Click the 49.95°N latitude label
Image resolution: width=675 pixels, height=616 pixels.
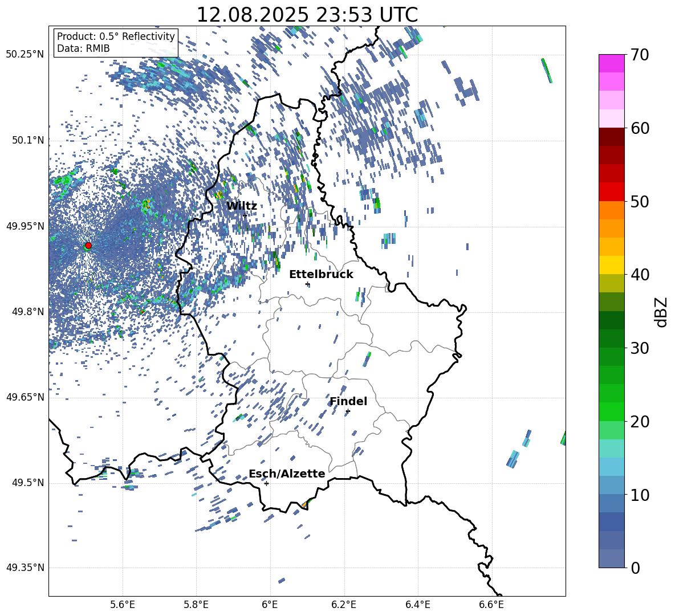point(25,226)
